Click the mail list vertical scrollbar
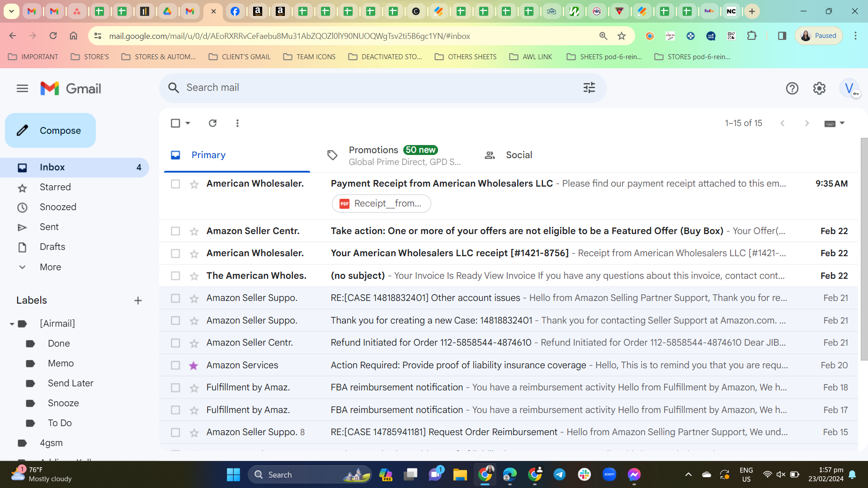This screenshot has height=488, width=868. point(864,249)
